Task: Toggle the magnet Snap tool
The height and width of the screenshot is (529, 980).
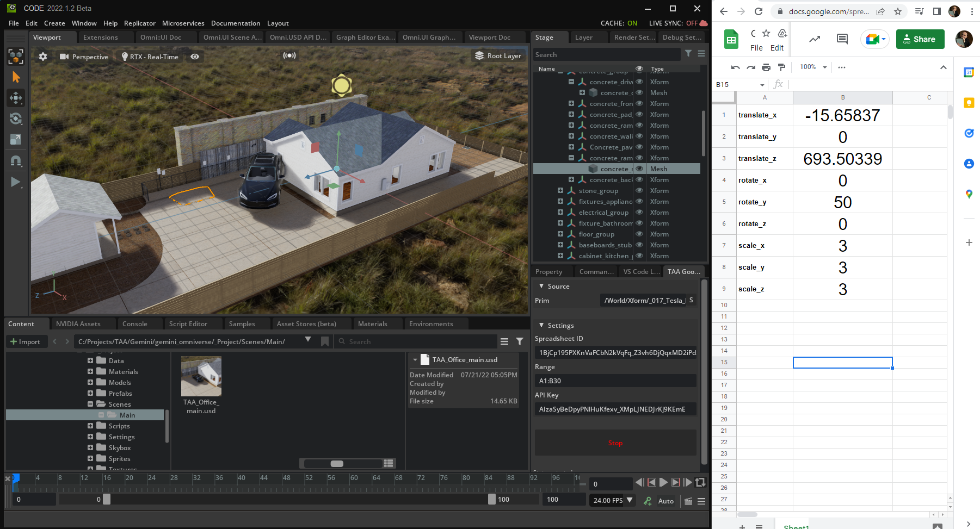Action: click(16, 161)
